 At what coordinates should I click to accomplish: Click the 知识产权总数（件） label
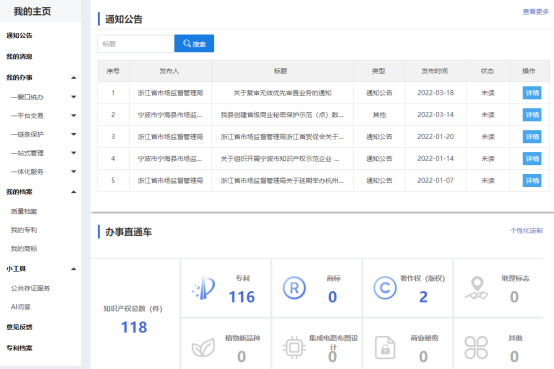click(133, 309)
